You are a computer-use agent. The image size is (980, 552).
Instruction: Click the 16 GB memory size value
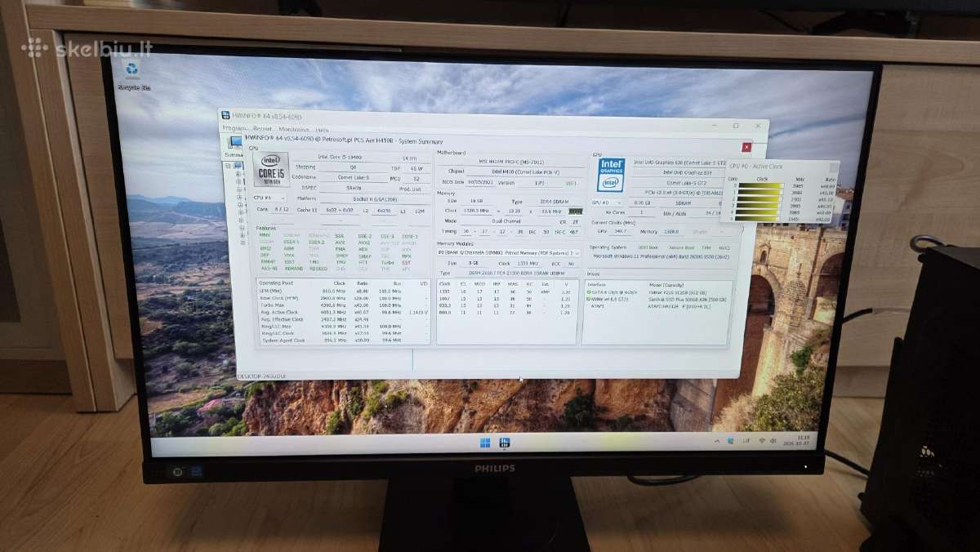pos(476,201)
